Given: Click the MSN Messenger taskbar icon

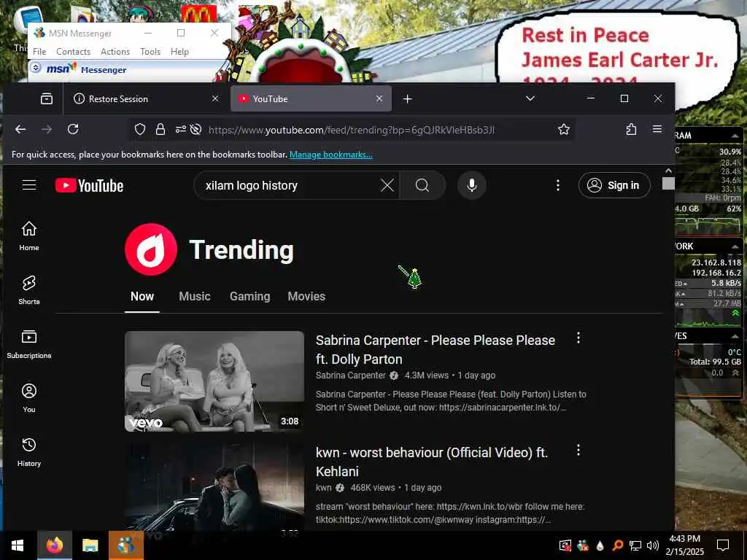Looking at the screenshot, I should 125,545.
